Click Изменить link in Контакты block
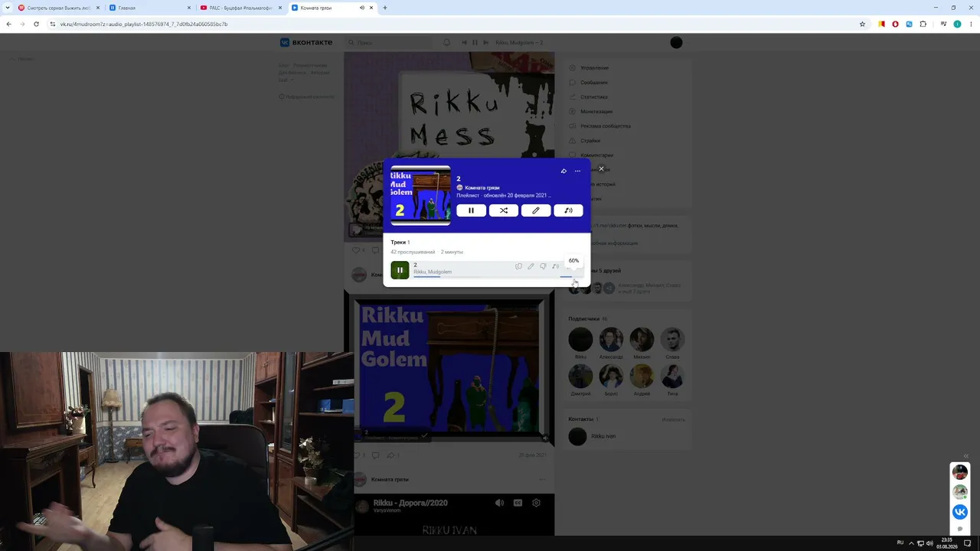The height and width of the screenshot is (551, 980). pyautogui.click(x=674, y=419)
